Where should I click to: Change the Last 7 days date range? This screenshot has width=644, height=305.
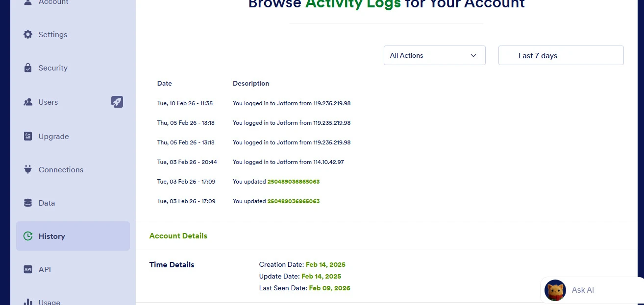click(x=561, y=55)
